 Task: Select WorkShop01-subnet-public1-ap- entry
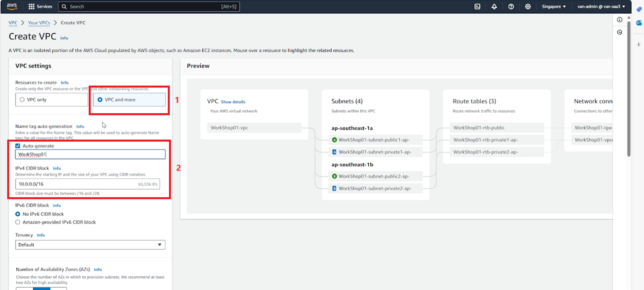(x=376, y=140)
